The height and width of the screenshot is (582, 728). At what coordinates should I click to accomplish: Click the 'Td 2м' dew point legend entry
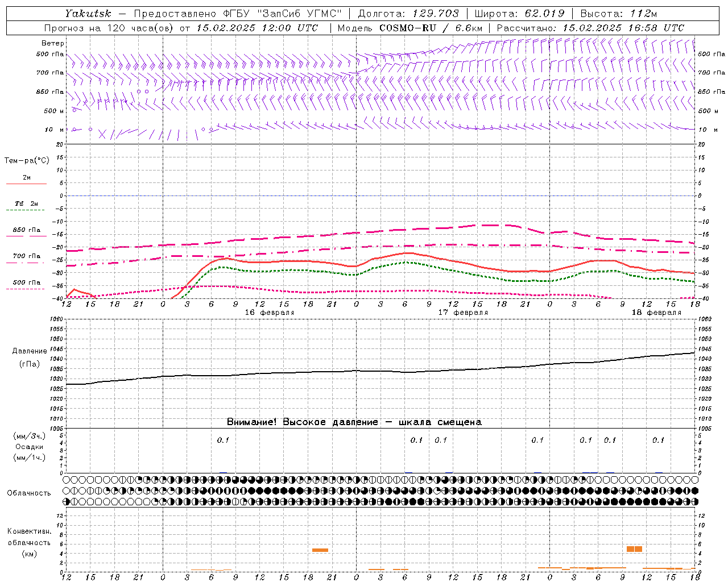point(27,203)
